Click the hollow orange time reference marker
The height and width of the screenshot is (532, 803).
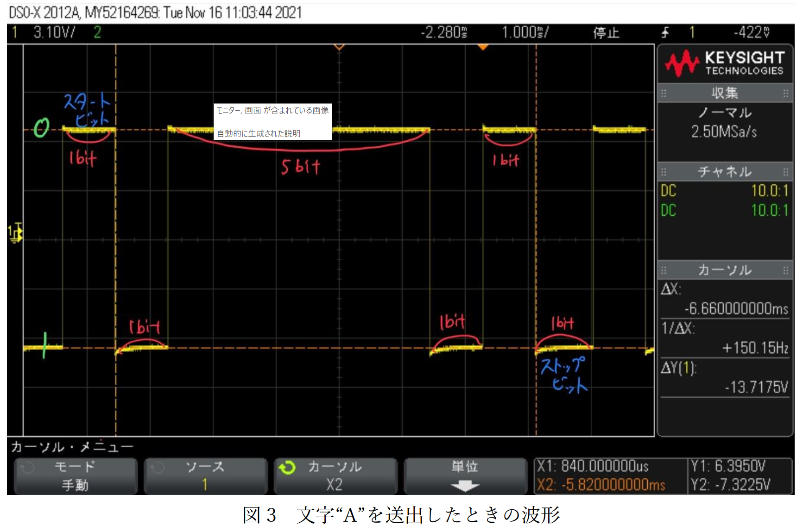point(339,47)
